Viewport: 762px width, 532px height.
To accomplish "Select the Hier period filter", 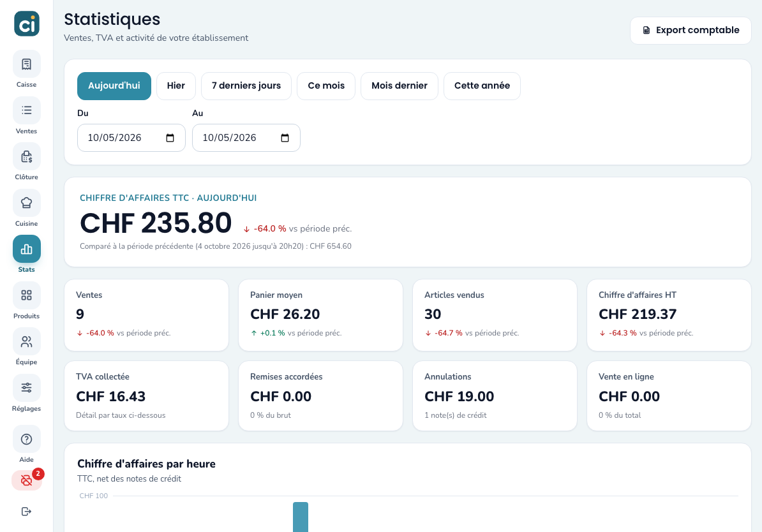I will point(176,86).
